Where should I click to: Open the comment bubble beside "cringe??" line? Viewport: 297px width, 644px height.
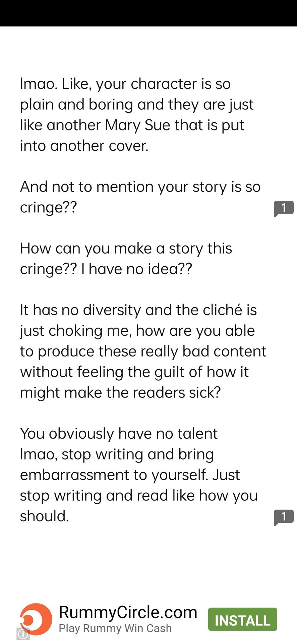[284, 209]
